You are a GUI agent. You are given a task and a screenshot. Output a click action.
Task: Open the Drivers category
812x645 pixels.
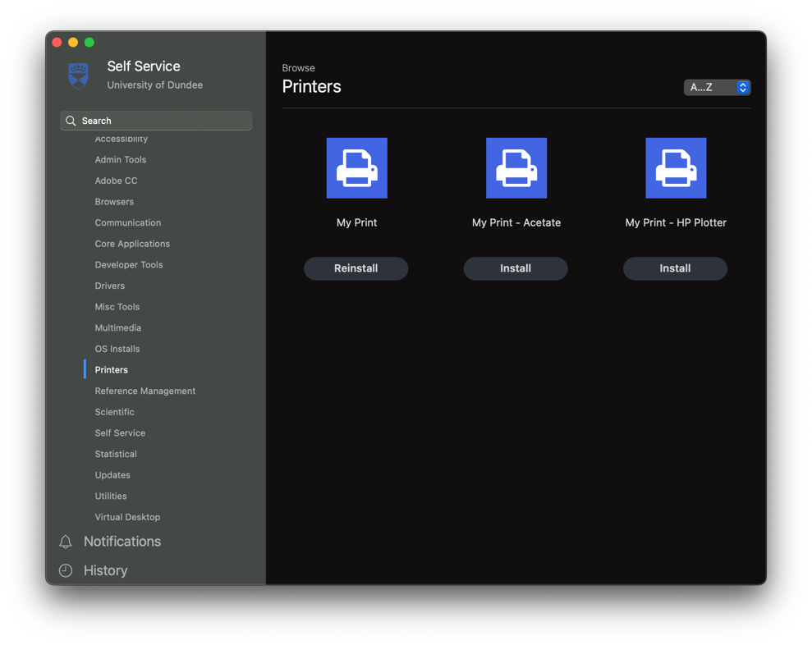(x=109, y=286)
